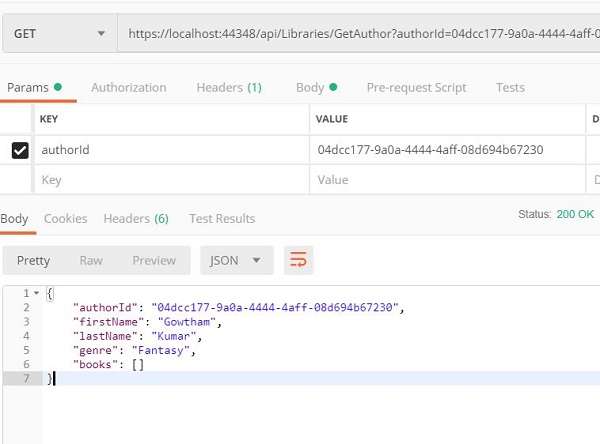Expand the JSON format dropdown
600x444 pixels.
click(x=236, y=260)
